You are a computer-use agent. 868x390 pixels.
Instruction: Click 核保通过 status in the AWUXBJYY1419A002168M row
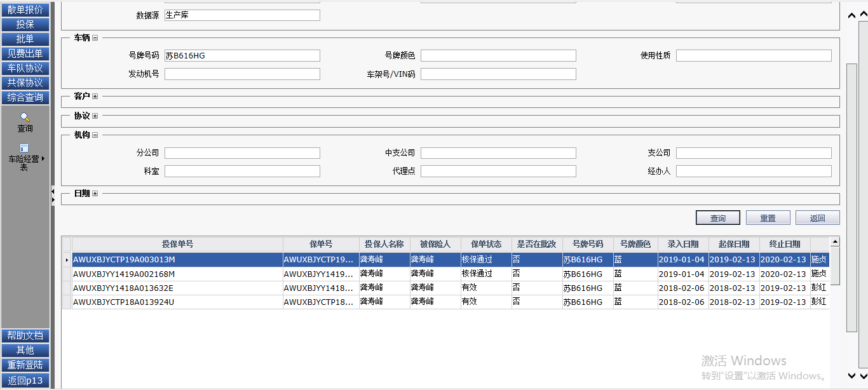click(477, 274)
